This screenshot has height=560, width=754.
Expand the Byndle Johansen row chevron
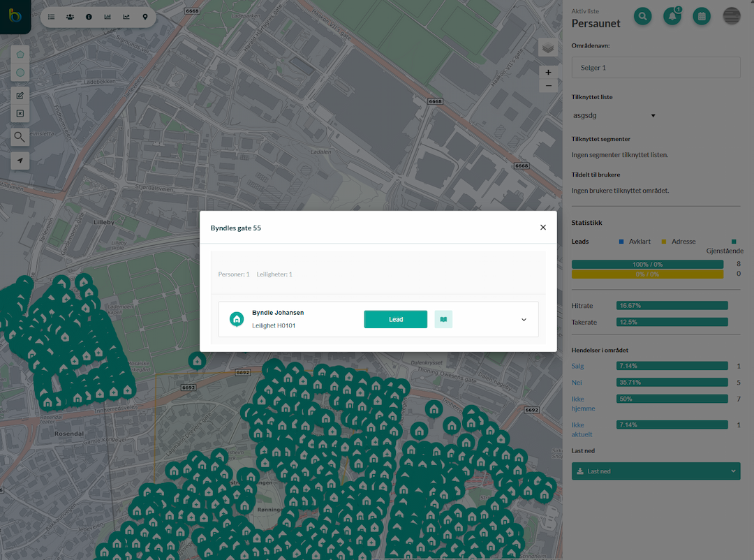524,319
